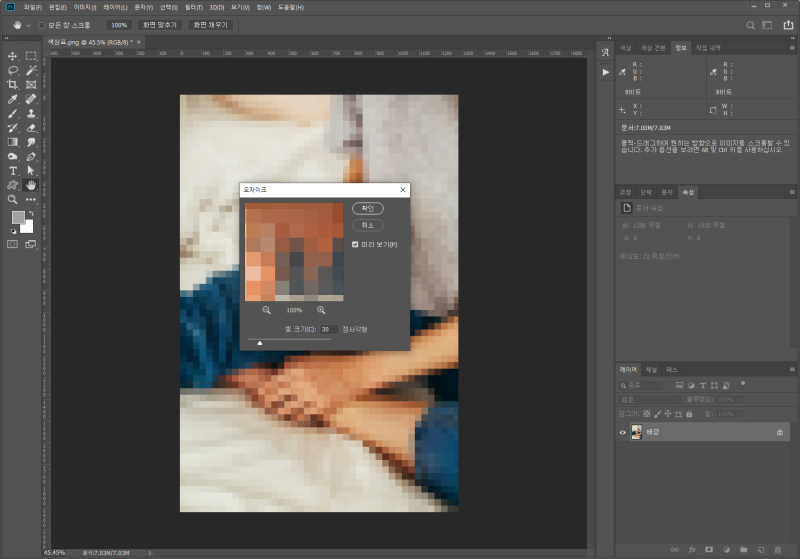Image resolution: width=800 pixels, height=559 pixels.
Task: Open the layer filter type dropdown
Action: [640, 386]
